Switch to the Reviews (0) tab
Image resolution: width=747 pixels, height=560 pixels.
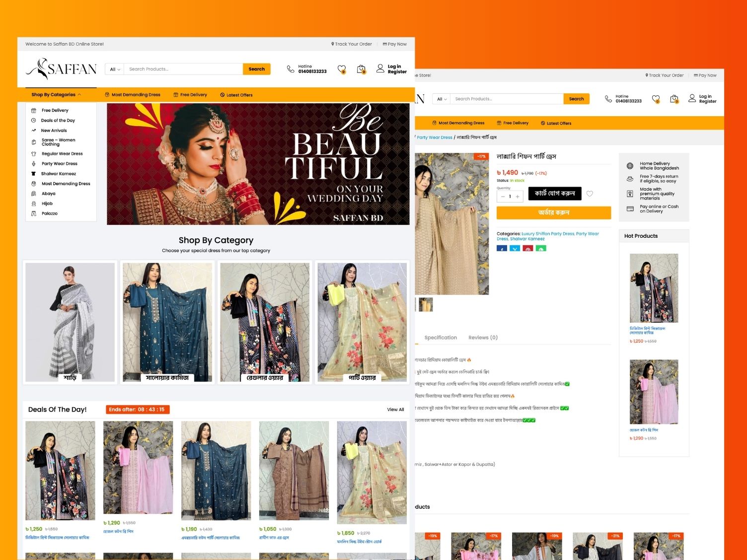pyautogui.click(x=483, y=338)
